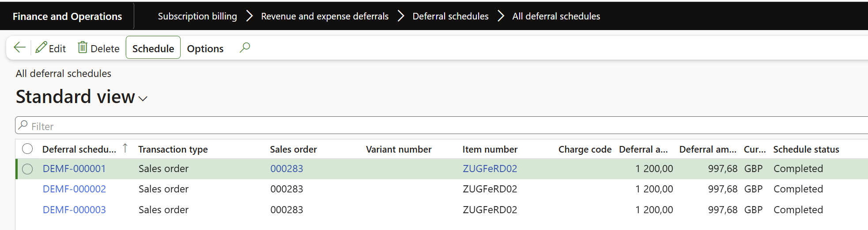
Task: Click the toolbar search magnifier icon
Action: pos(245,47)
